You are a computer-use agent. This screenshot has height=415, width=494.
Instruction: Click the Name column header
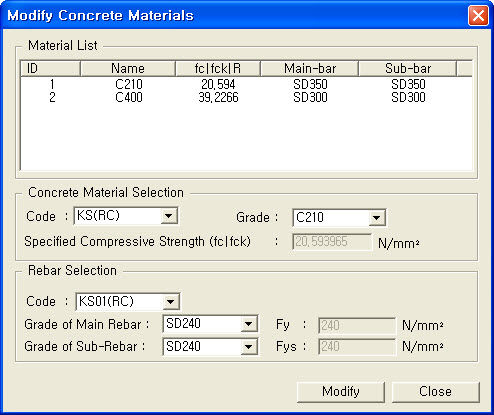[x=128, y=68]
